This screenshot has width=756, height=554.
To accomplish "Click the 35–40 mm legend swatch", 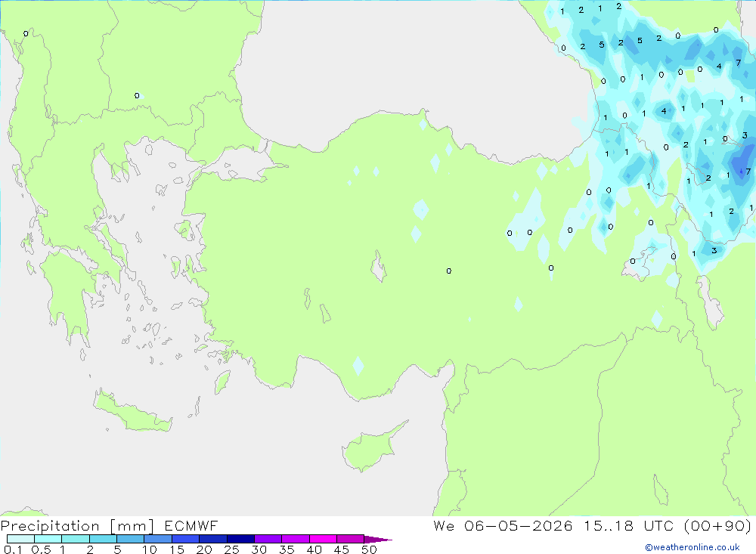I will coord(296,539).
